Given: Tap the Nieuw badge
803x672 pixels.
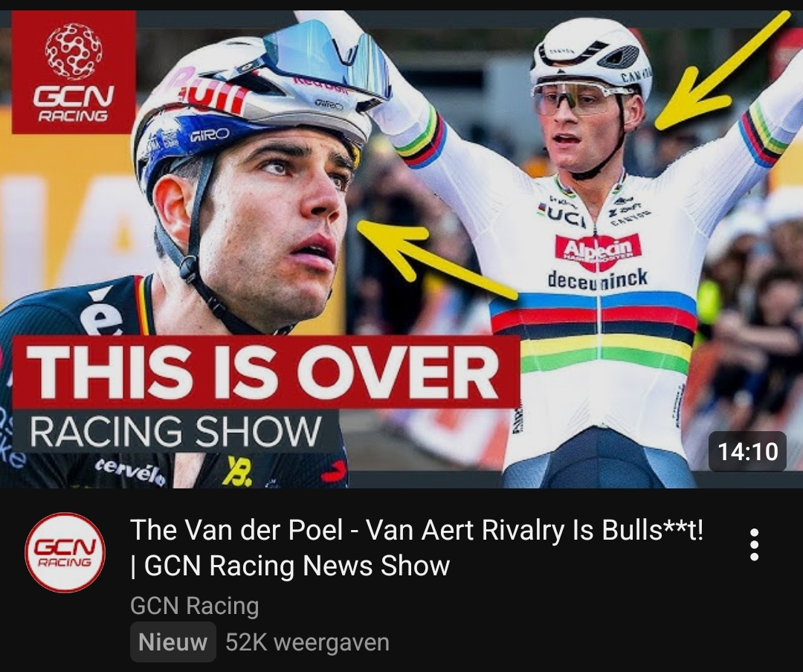Looking at the screenshot, I should click(x=172, y=642).
